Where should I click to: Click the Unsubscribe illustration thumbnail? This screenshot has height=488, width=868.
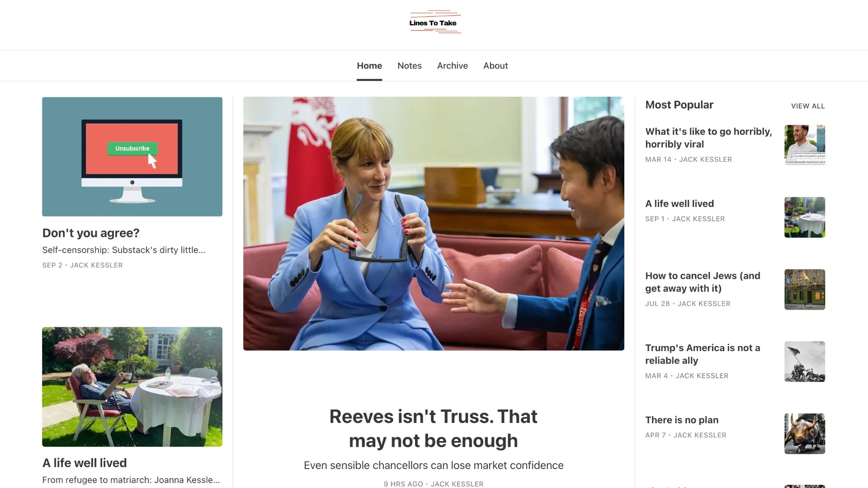(132, 156)
